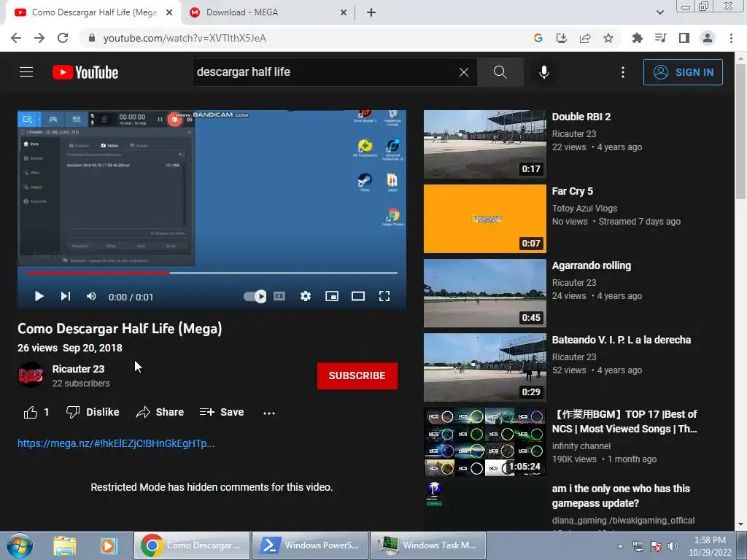Go back to previous page
The image size is (747, 560).
(x=16, y=38)
